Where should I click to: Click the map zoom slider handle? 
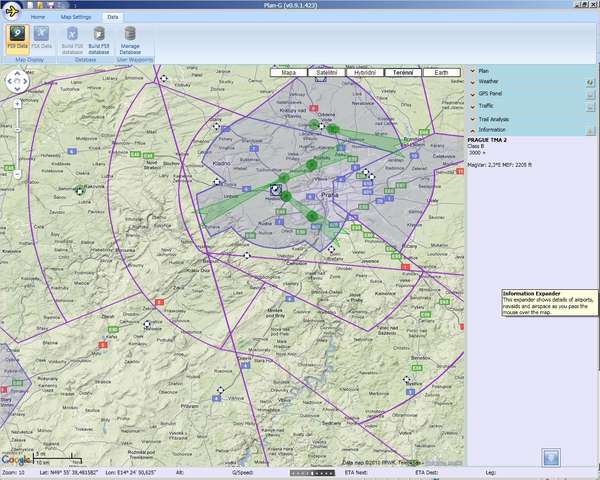(17, 130)
